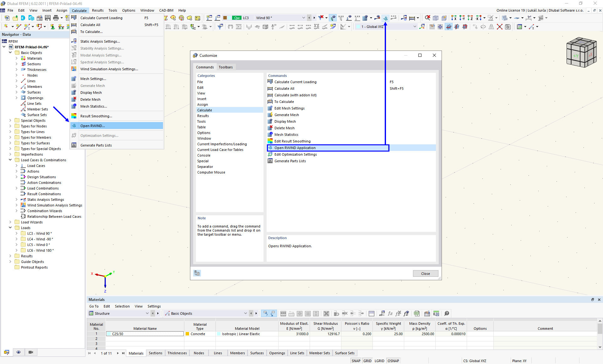Open the 1 - Global XYZ dropdown

415,27
